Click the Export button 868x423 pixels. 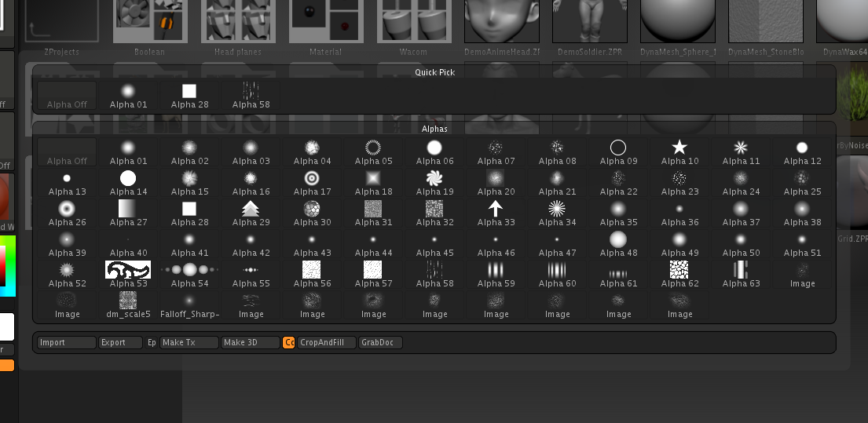tap(121, 342)
